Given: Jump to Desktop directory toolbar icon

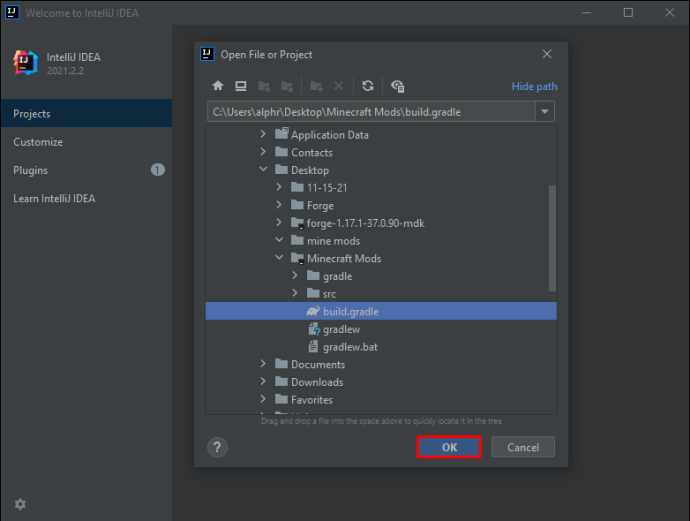Looking at the screenshot, I should coord(241,86).
